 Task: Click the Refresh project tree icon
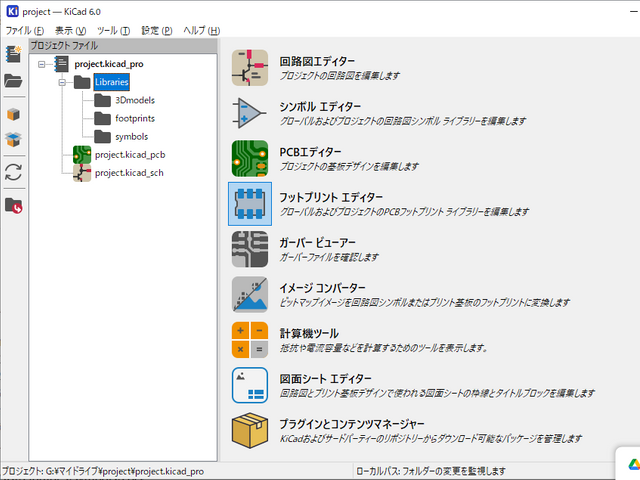pos(13,172)
